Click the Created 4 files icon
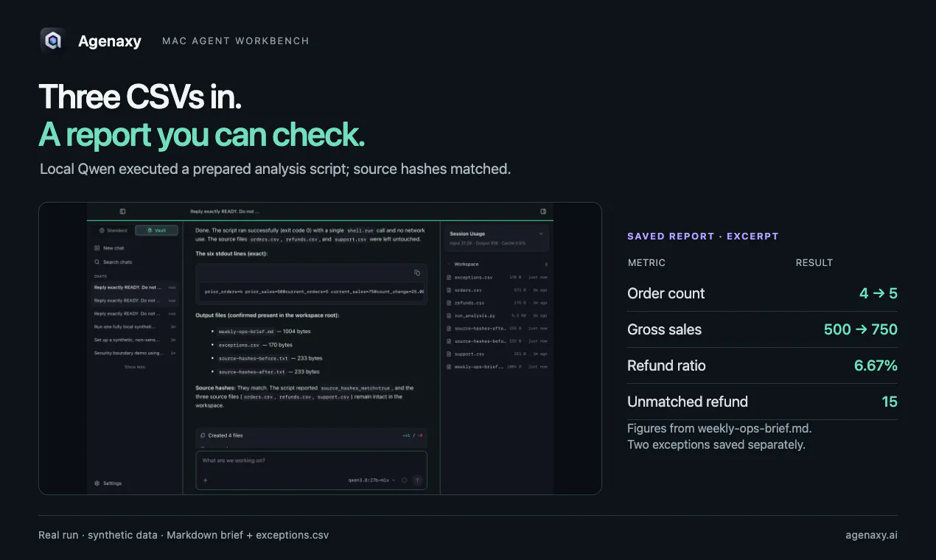The width and height of the screenshot is (936, 560). (203, 435)
